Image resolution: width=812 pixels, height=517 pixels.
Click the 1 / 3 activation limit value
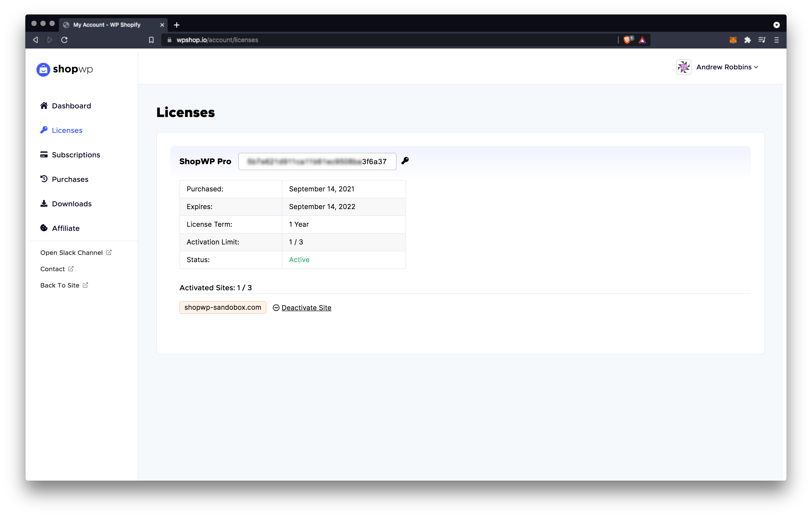click(296, 242)
